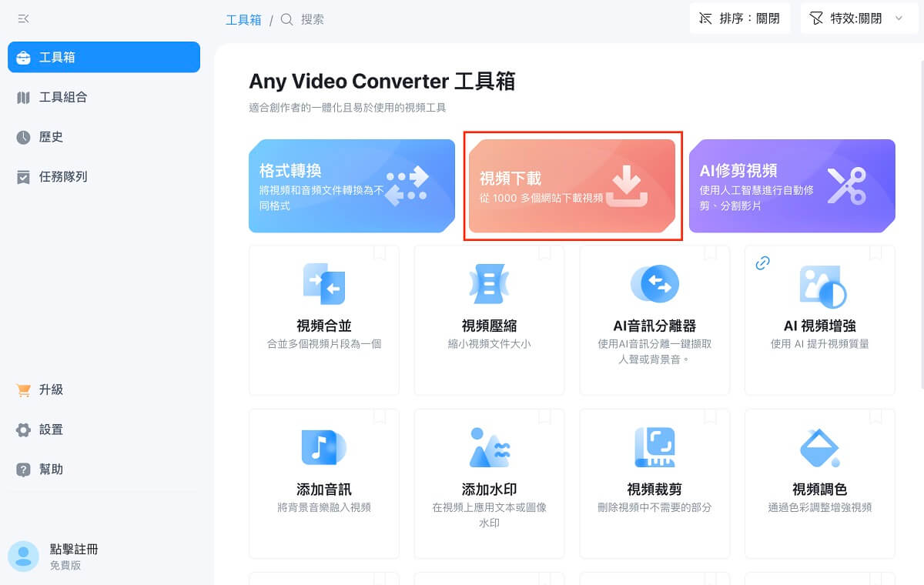Bookmark the 視頻調色 card

click(875, 416)
